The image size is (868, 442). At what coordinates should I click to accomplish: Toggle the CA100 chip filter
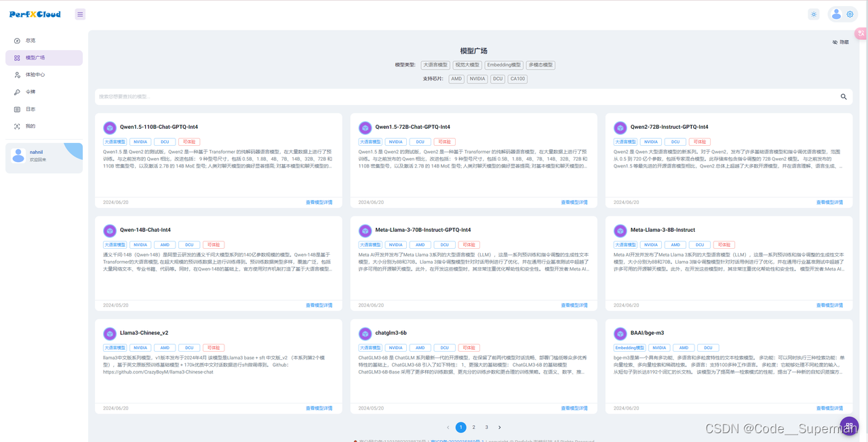pos(517,79)
